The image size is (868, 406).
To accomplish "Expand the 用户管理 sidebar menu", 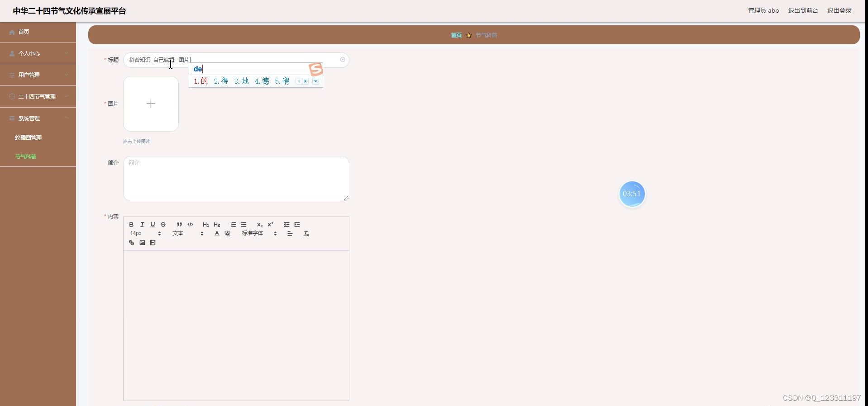I will (38, 75).
